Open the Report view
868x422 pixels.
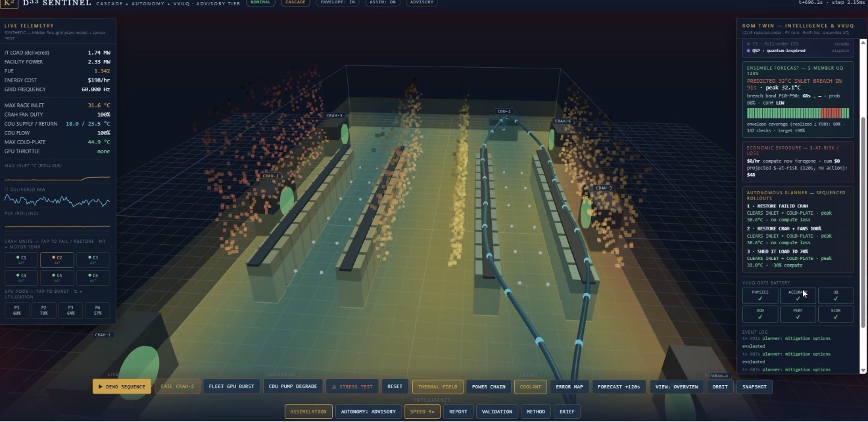pos(458,411)
